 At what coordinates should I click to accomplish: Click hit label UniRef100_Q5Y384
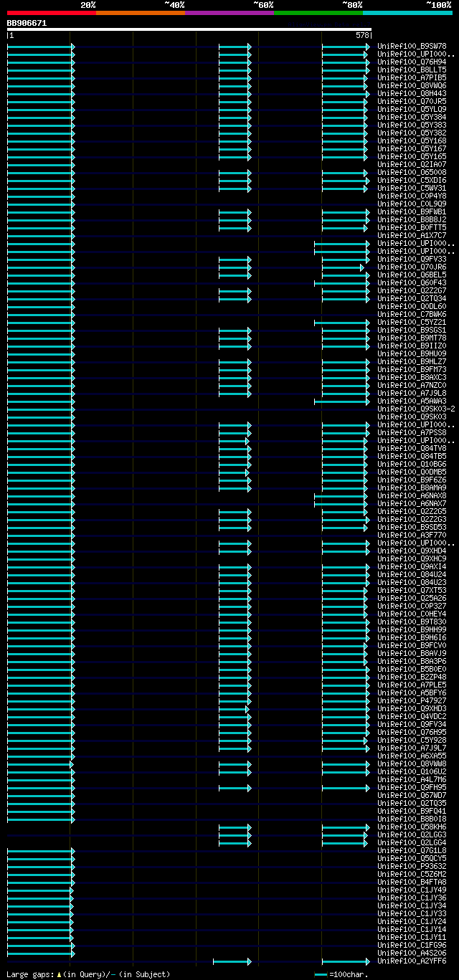click(412, 118)
